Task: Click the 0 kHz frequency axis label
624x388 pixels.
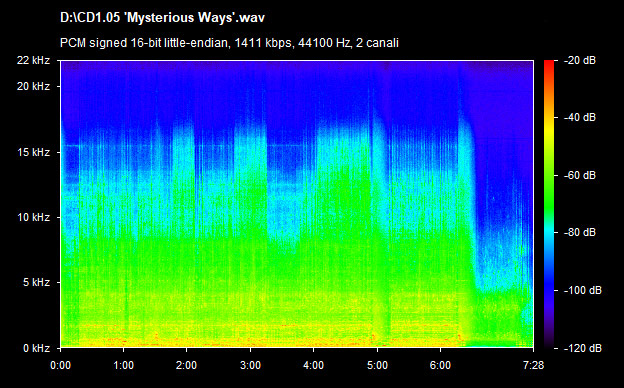Action: click(36, 349)
